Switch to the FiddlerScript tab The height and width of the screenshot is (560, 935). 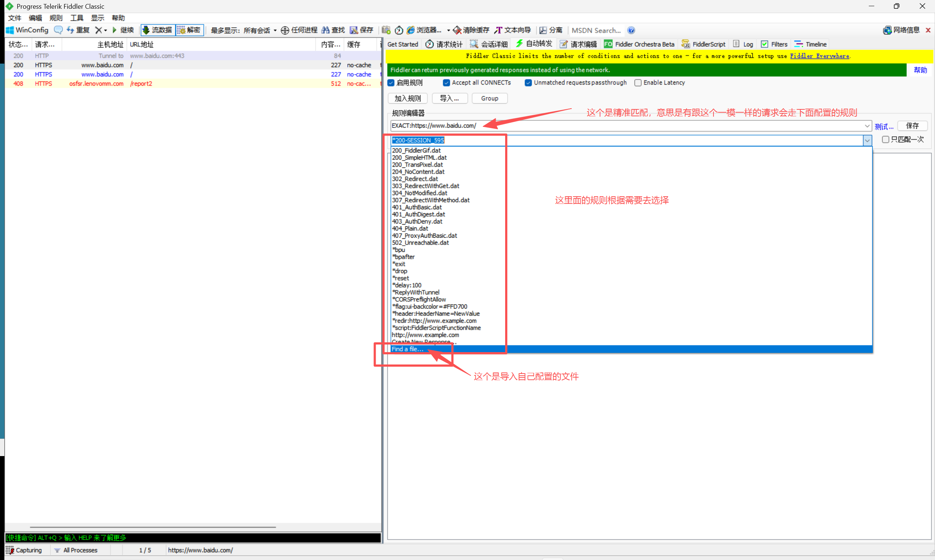click(704, 44)
